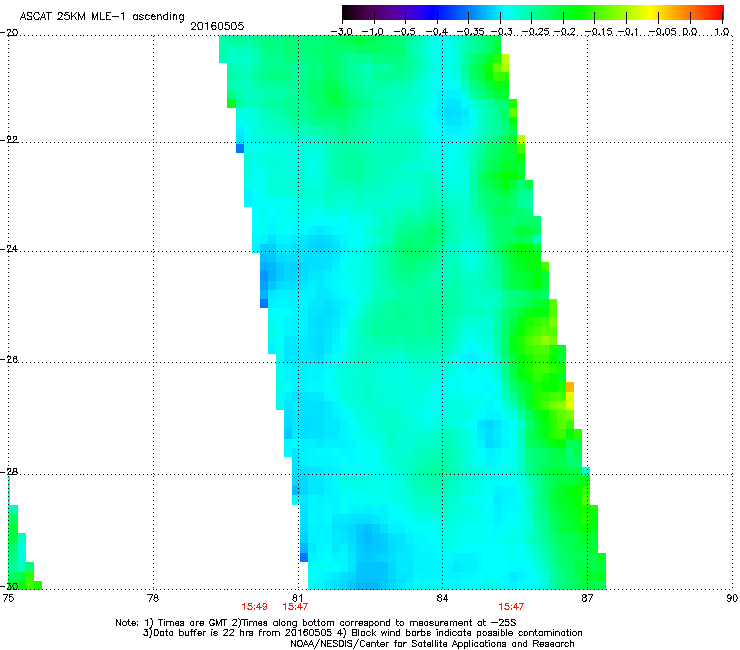Screen dimensions: 740x650
Task: Click the red 15:47 time between 84 and 87
Action: point(511,607)
